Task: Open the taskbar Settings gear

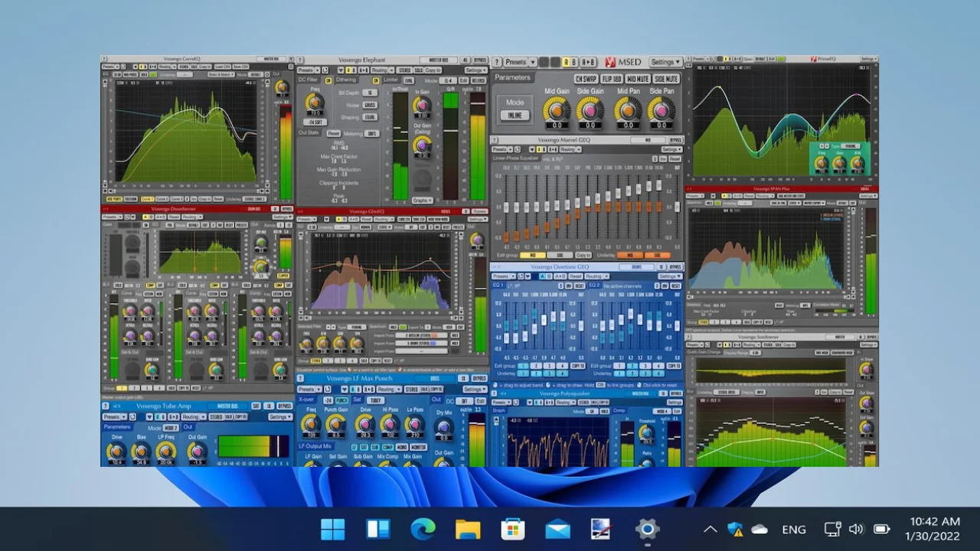Action: click(647, 529)
